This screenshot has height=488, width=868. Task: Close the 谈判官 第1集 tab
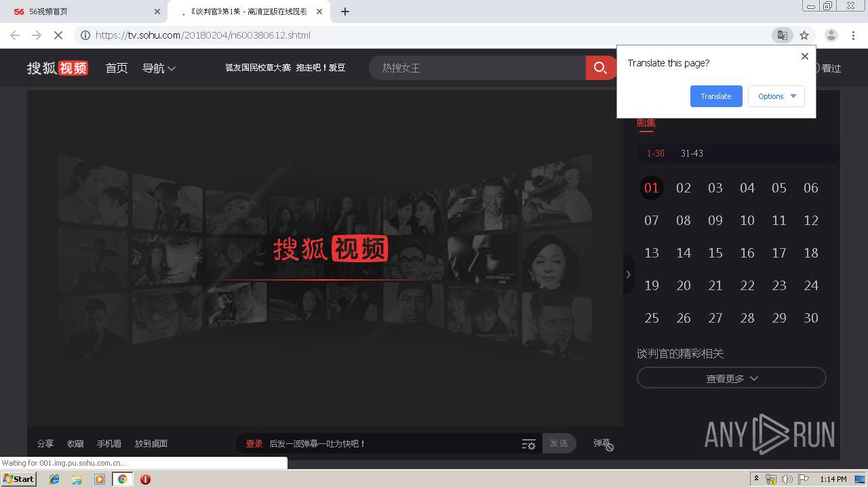(319, 12)
